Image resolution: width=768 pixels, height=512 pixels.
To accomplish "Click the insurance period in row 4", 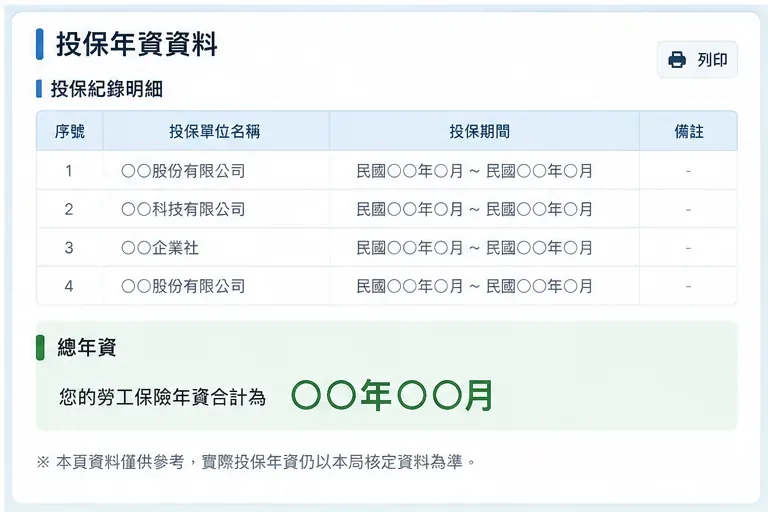I will point(474,286).
